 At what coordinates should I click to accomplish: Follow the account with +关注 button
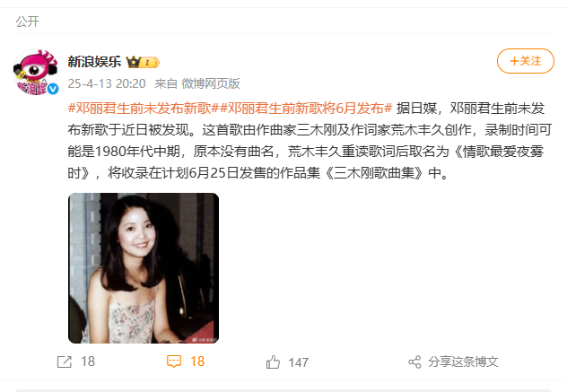[526, 61]
